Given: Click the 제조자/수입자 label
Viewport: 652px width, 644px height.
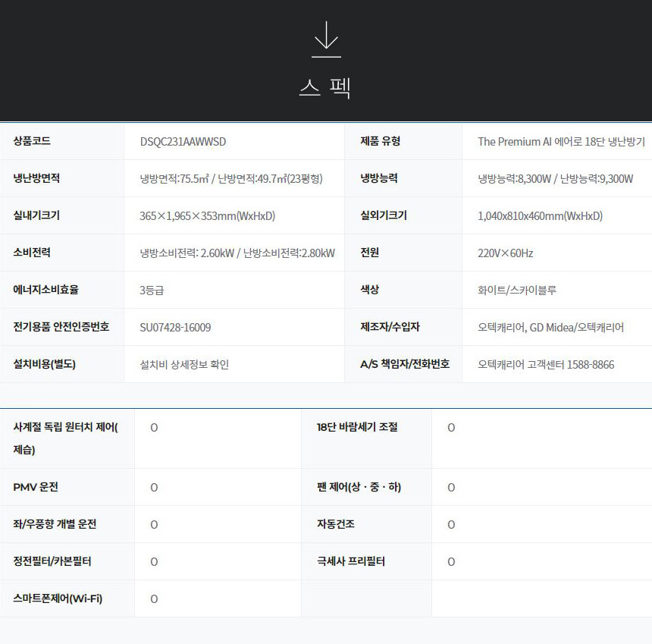Looking at the screenshot, I should coord(390,327).
